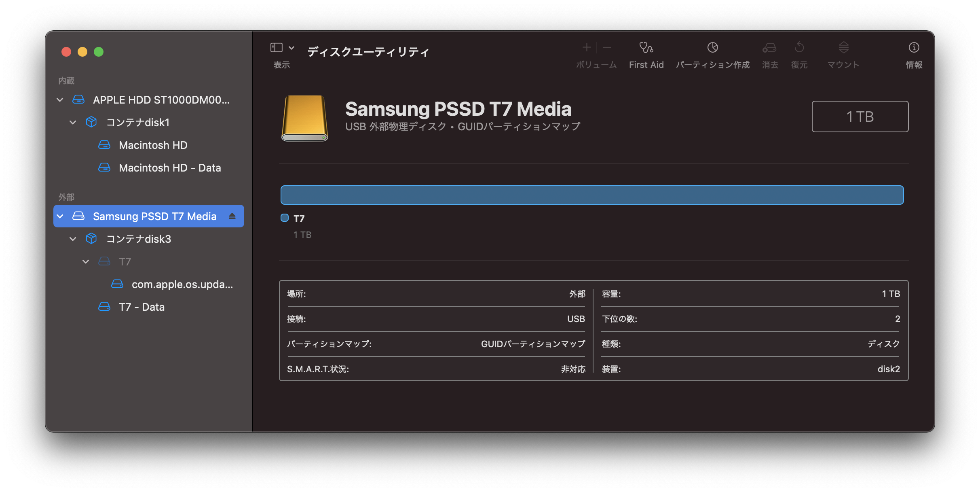Screen dimensions: 980x492
Task: Open the 表示 dropdown arrow in the toolbar
Action: pyautogui.click(x=291, y=48)
